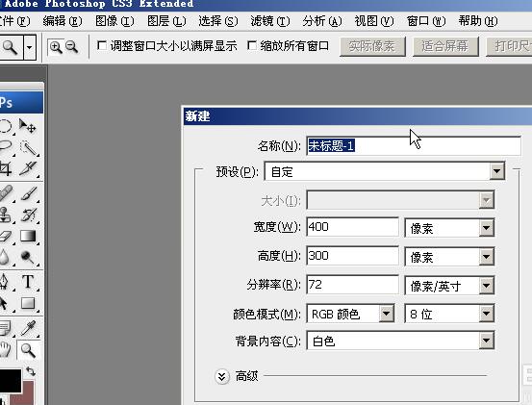Click the 新建 dialog title bar

tap(357, 116)
